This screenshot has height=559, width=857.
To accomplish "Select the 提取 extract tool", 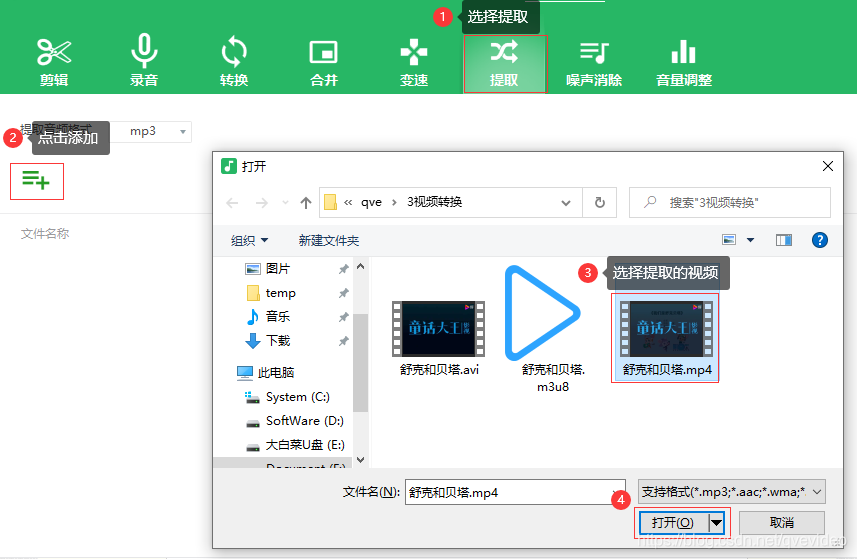I will [505, 64].
